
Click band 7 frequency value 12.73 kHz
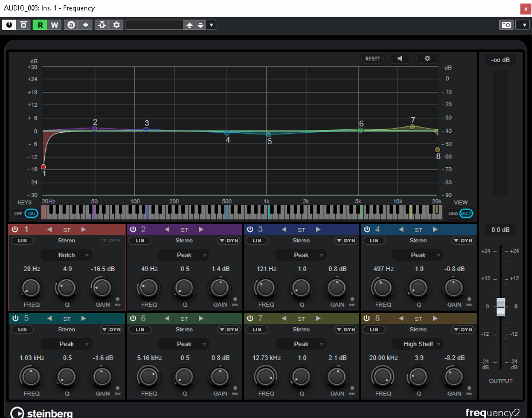pyautogui.click(x=266, y=358)
